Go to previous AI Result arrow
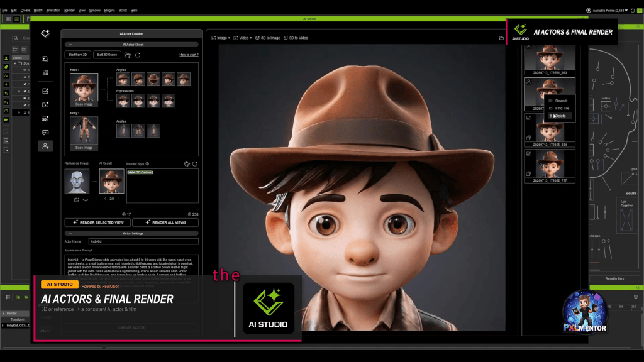This screenshot has width=644, height=362. pos(105,199)
